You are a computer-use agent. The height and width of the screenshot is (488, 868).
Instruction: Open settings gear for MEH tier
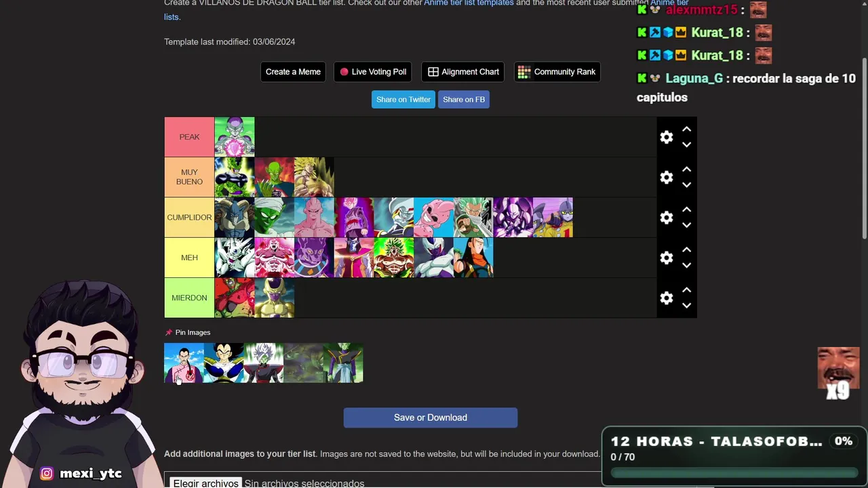coord(667,258)
